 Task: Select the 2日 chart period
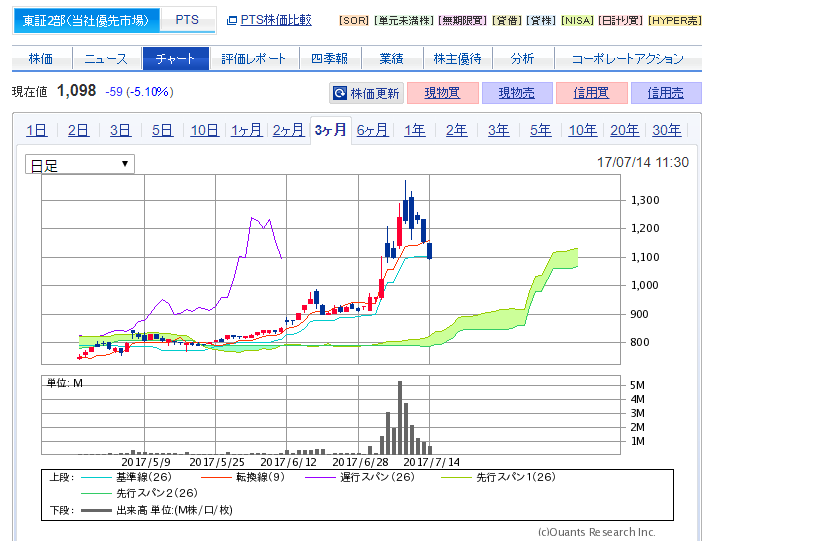point(78,130)
